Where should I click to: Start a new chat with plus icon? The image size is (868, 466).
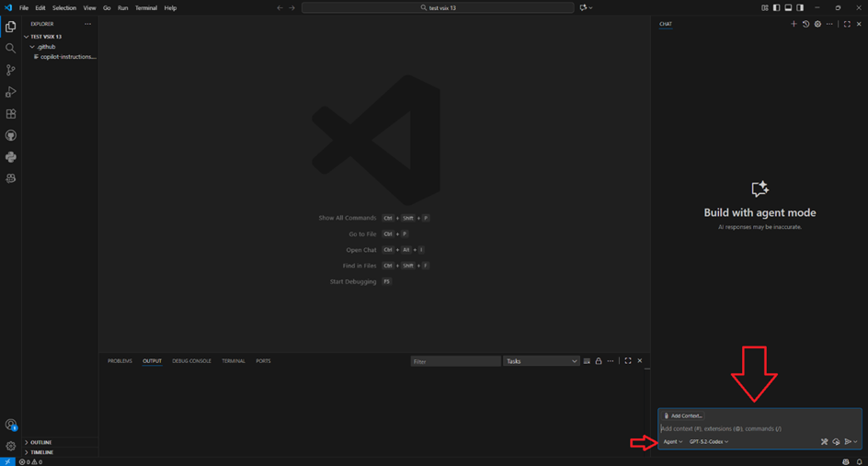point(794,24)
